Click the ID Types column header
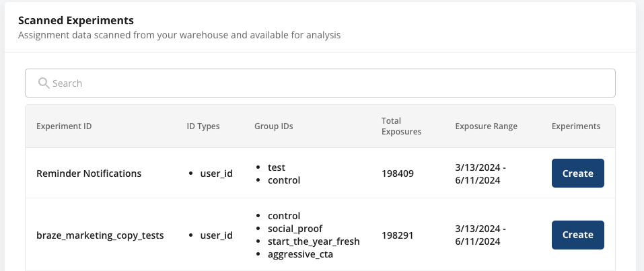Viewport: 644px width, 271px height. (x=203, y=126)
